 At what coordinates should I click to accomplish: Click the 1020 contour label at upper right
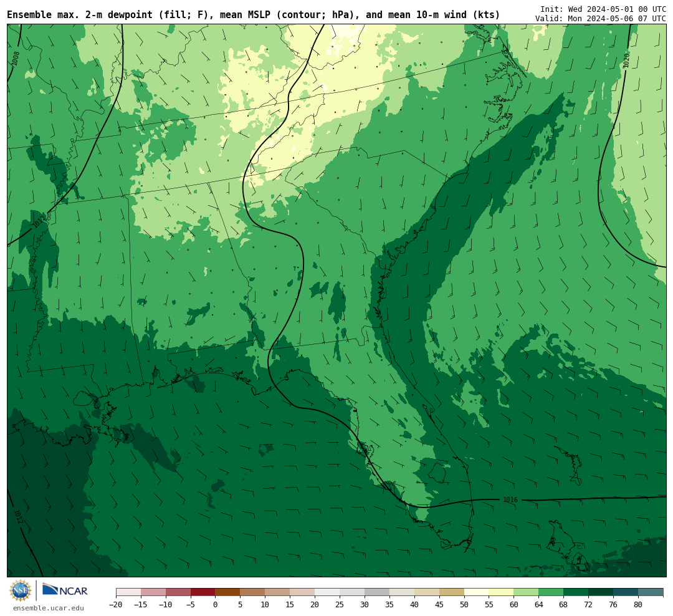626,60
